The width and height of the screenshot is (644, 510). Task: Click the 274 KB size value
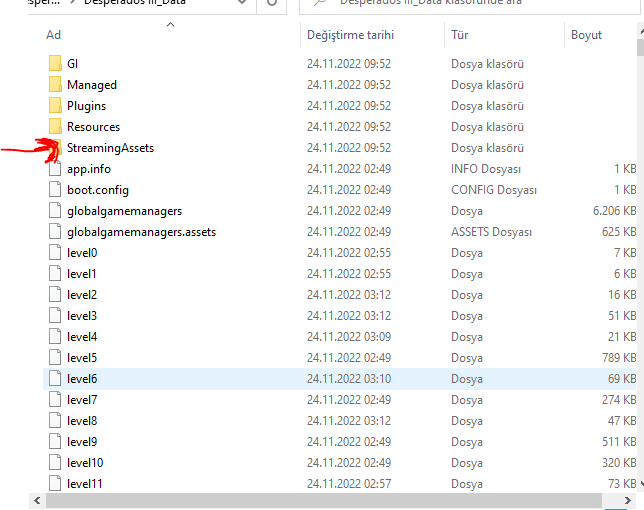[x=619, y=400]
